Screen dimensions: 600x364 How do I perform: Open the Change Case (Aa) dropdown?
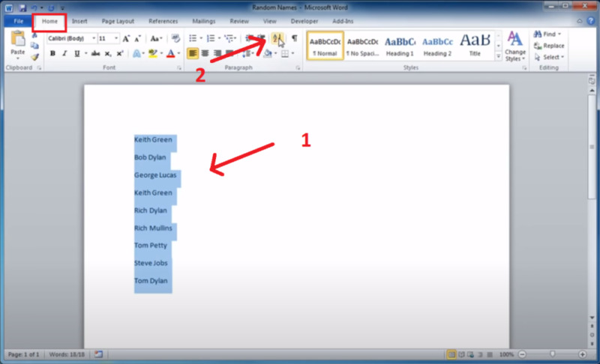point(156,39)
